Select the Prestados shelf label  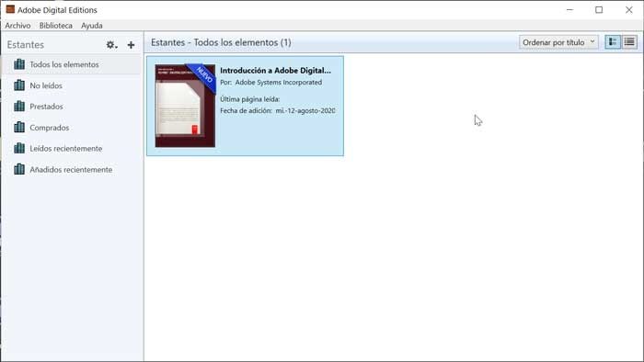pos(46,107)
